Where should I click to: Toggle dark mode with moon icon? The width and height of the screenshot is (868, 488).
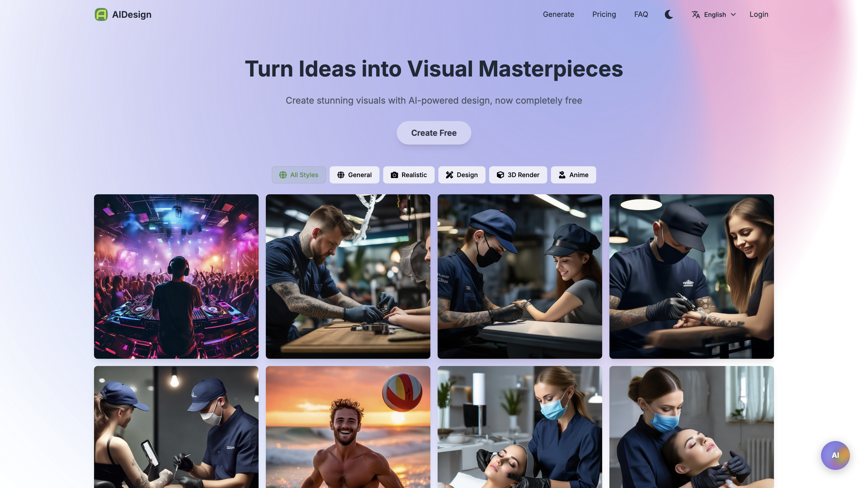tap(669, 14)
